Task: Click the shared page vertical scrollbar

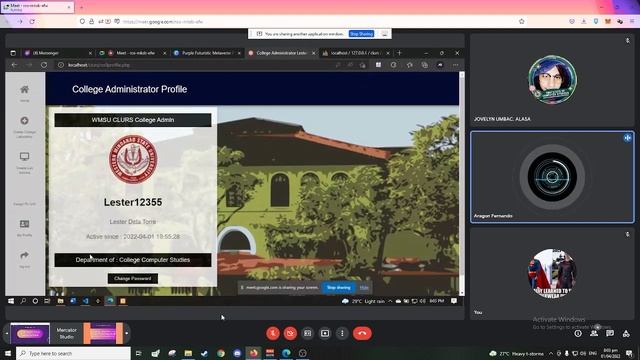Action: (462, 184)
